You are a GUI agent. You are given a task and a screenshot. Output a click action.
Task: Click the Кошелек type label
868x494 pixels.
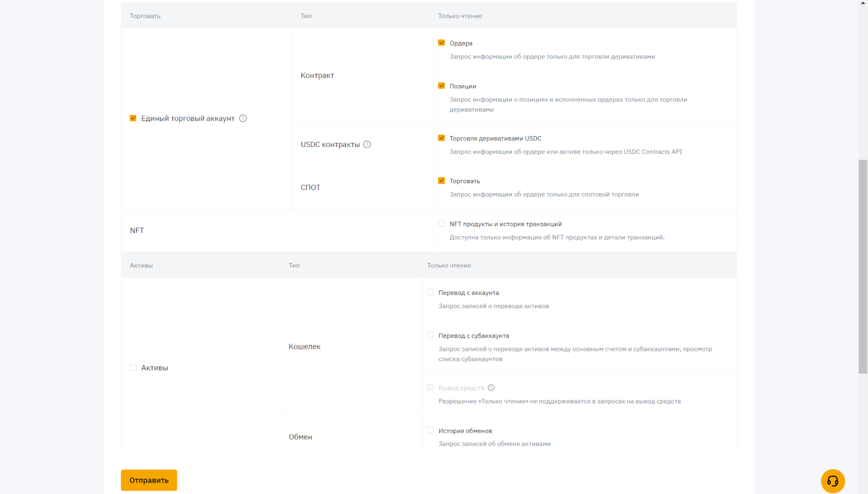(304, 347)
